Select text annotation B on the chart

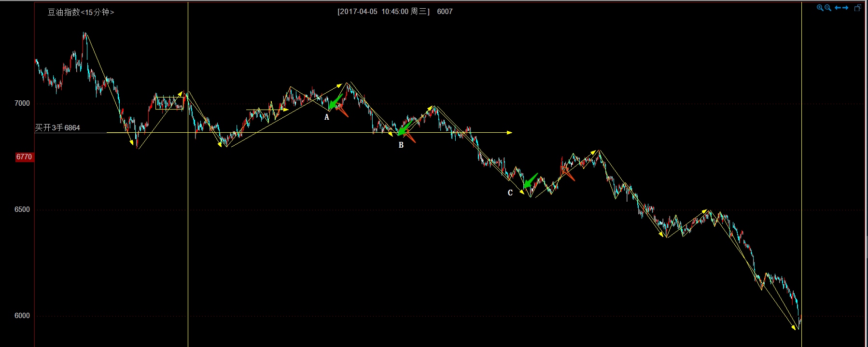(x=401, y=145)
